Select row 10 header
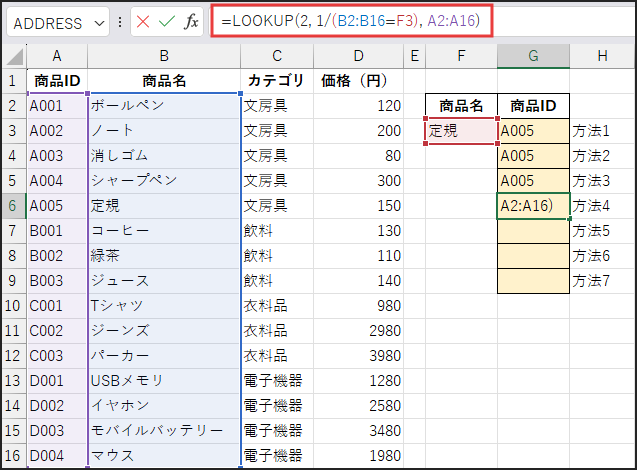 click(x=12, y=306)
